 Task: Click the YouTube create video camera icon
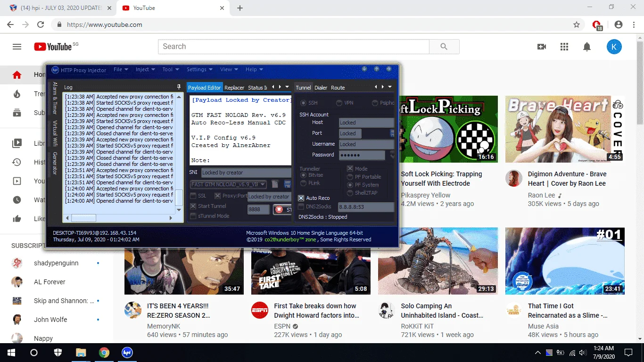(x=542, y=47)
